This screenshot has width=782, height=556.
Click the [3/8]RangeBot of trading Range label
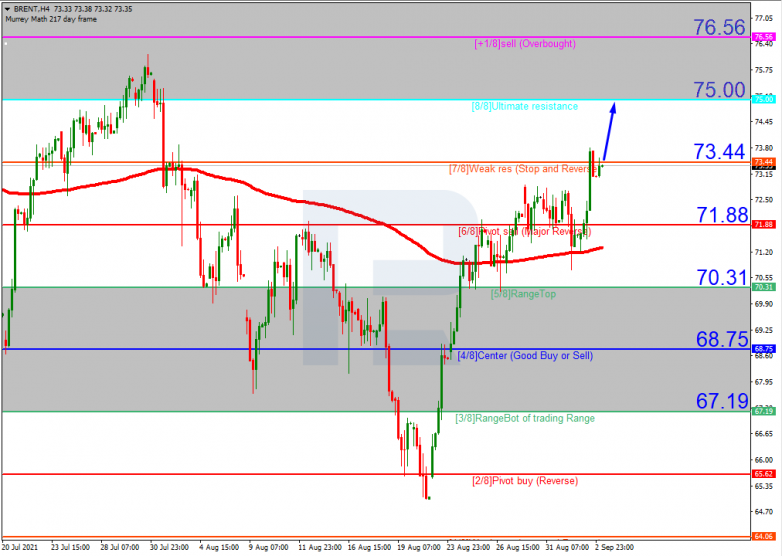(525, 418)
